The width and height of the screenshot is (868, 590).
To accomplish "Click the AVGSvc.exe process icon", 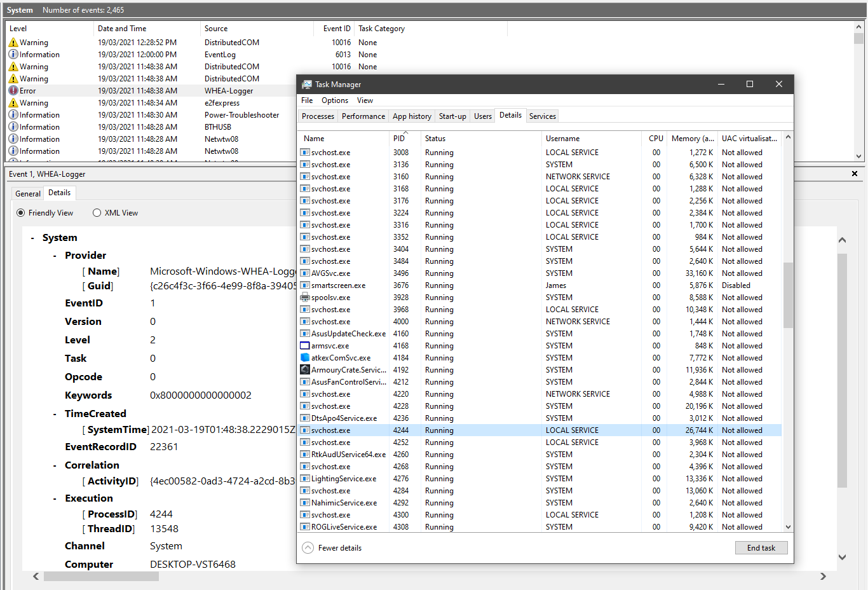I will pyautogui.click(x=305, y=273).
